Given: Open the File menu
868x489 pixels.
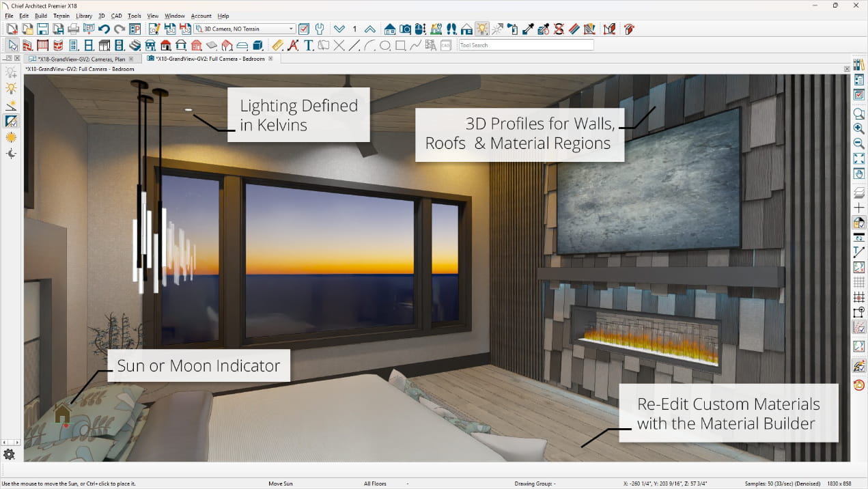Looking at the screenshot, I should coord(9,16).
